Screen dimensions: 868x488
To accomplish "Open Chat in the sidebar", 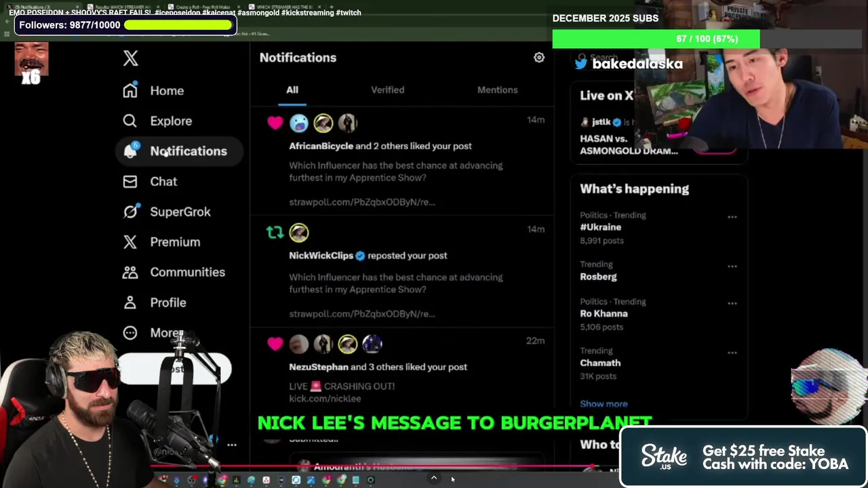I will 163,181.
